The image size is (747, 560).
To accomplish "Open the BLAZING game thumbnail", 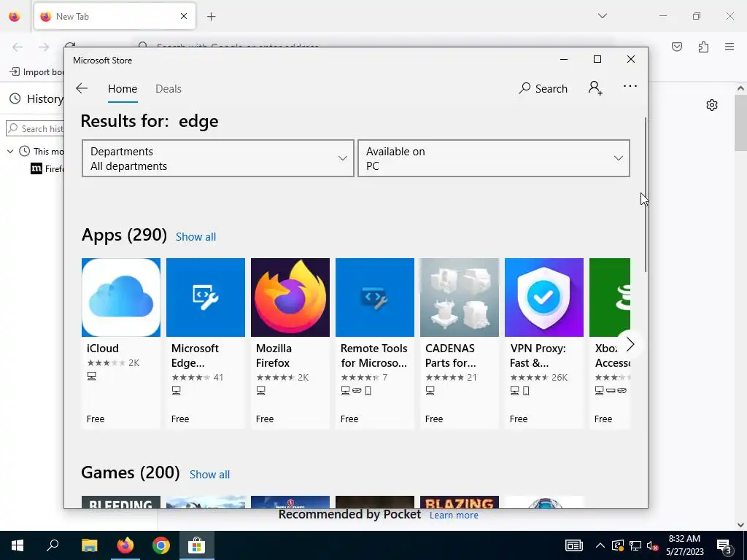I will 460,502.
